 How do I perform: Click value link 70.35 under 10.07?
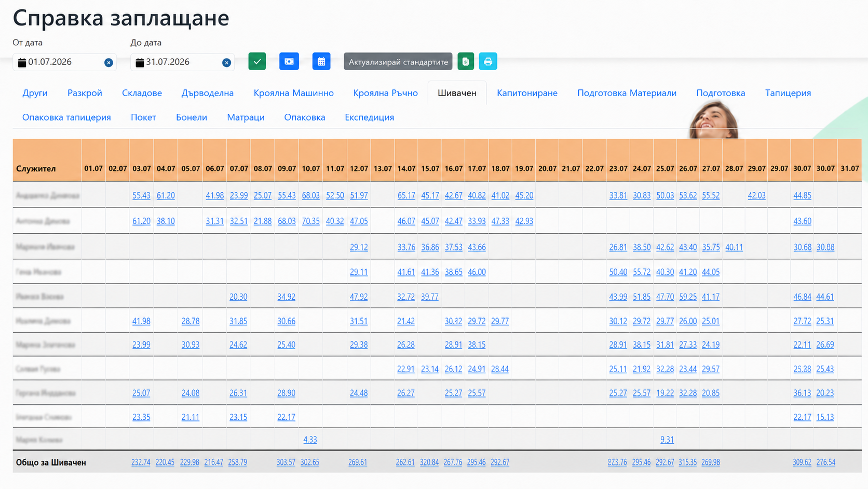click(310, 221)
